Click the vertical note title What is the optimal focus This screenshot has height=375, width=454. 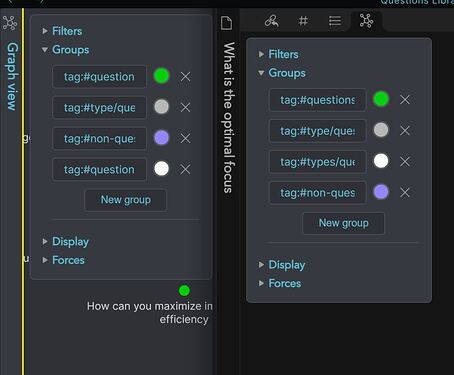pos(229,117)
